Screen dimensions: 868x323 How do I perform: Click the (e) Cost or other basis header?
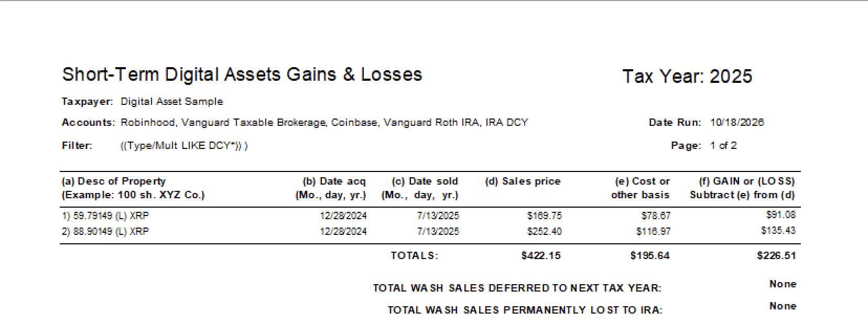[641, 188]
